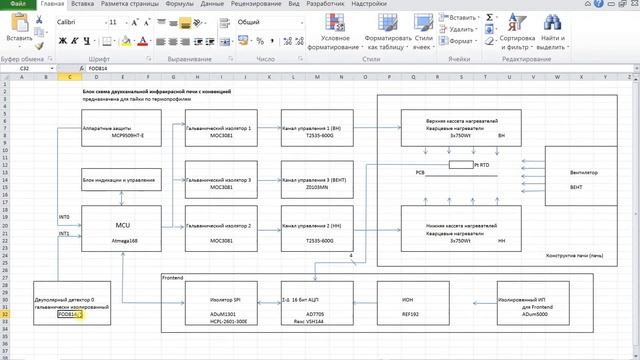Switch to the Разработчик tab
The width and height of the screenshot is (640, 360).
click(x=325, y=4)
